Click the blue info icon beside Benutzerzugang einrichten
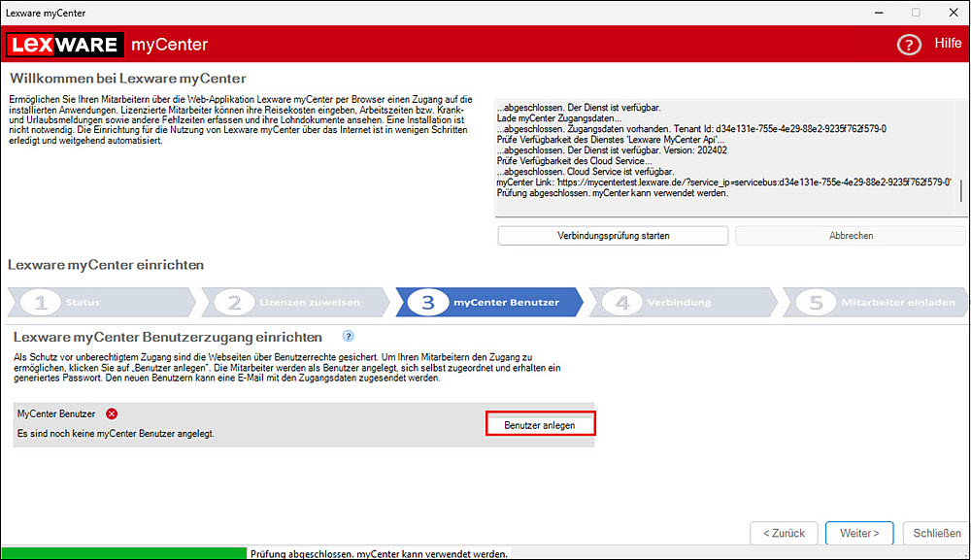 [348, 336]
